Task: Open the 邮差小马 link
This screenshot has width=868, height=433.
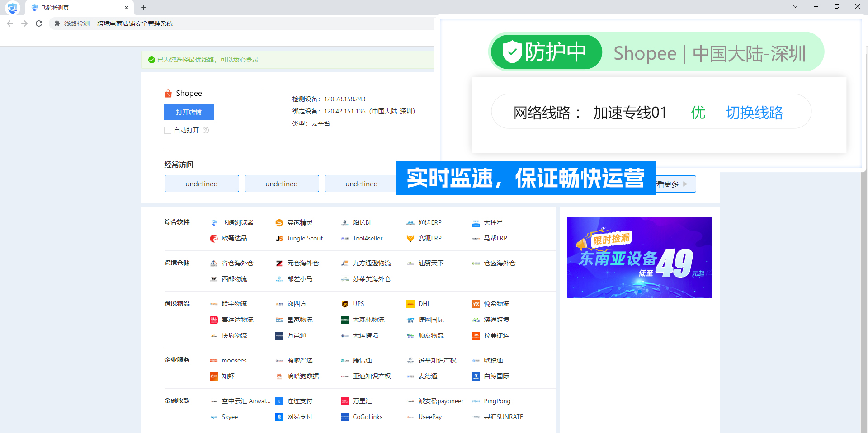Action: coord(300,279)
